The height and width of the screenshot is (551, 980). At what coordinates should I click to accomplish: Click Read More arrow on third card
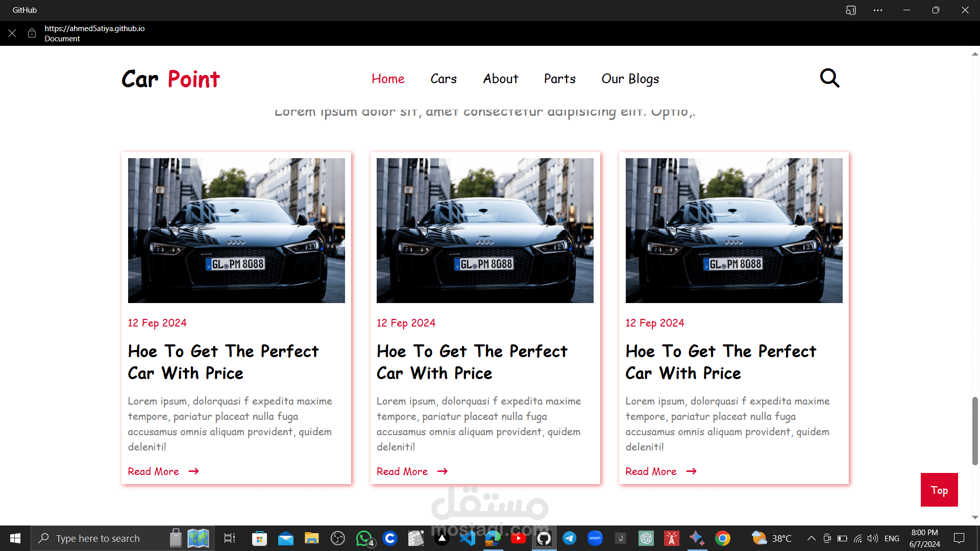[691, 471]
